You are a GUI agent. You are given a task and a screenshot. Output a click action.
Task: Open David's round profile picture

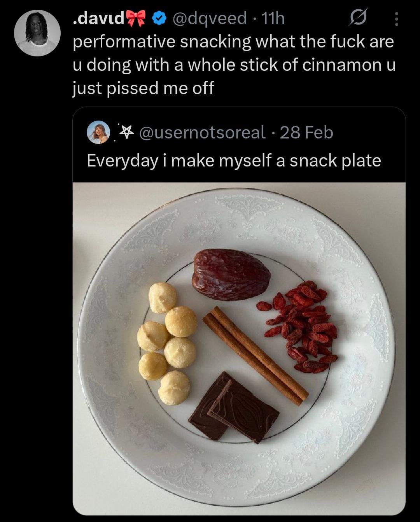tap(37, 33)
